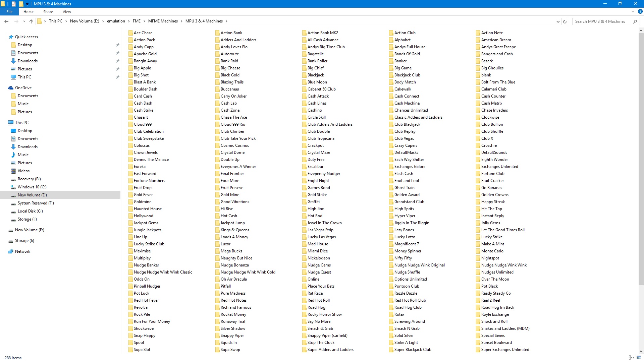The width and height of the screenshot is (644, 362).
Task: Select the Strike A Light folder icon
Action: tap(391, 343)
